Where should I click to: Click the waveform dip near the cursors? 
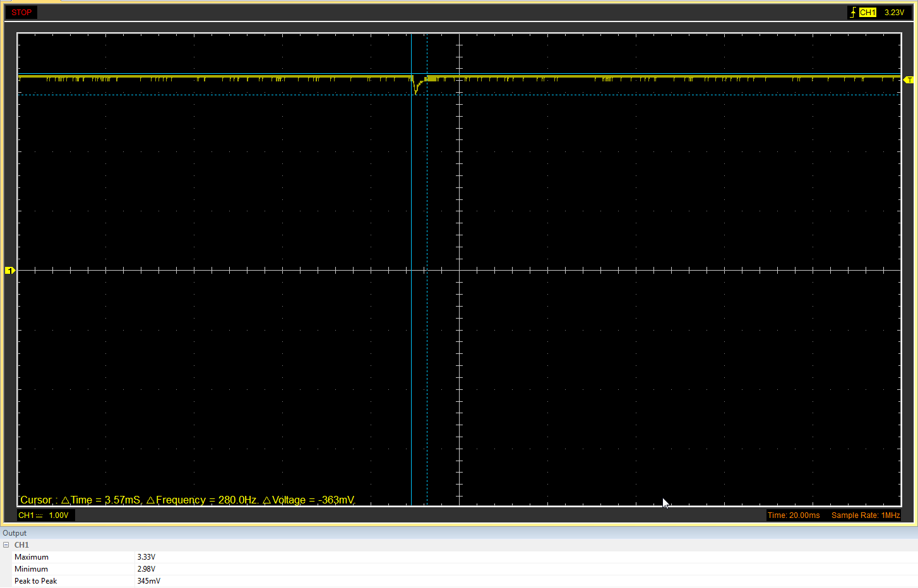pos(415,88)
